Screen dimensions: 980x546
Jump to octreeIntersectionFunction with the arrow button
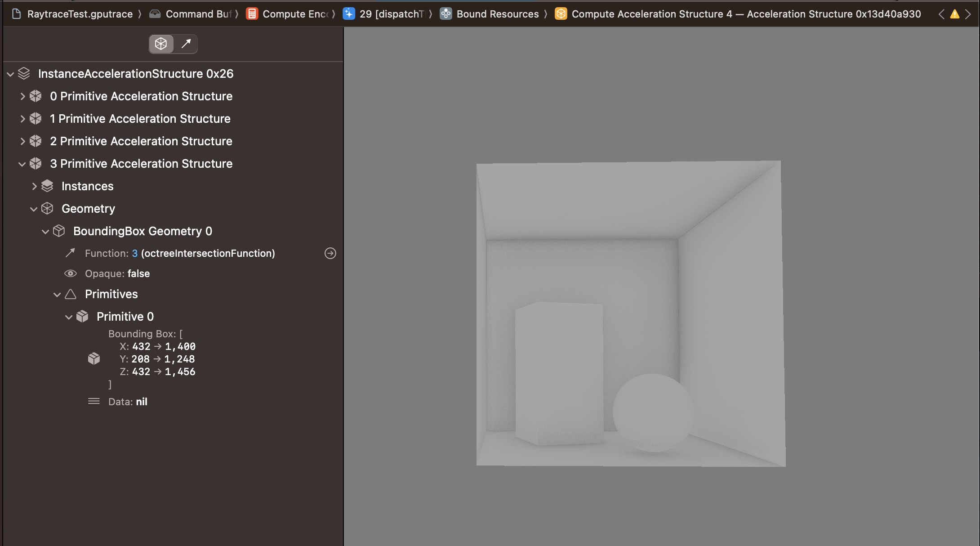coord(330,253)
